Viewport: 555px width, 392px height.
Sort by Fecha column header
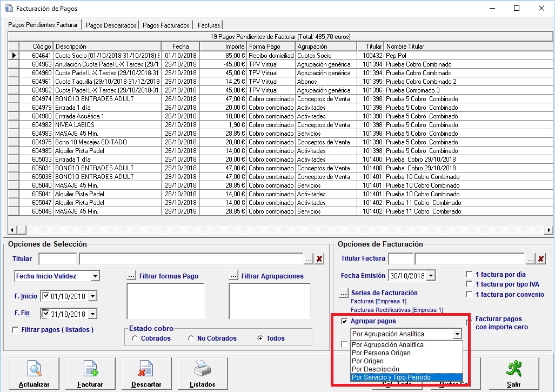click(180, 46)
